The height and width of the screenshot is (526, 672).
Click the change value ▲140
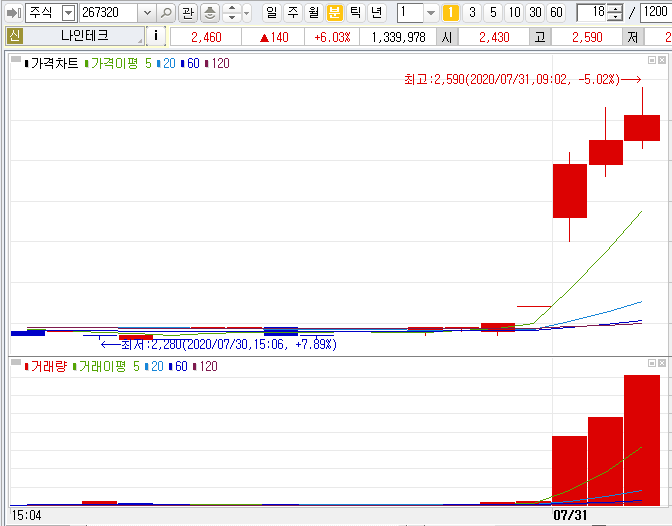274,37
